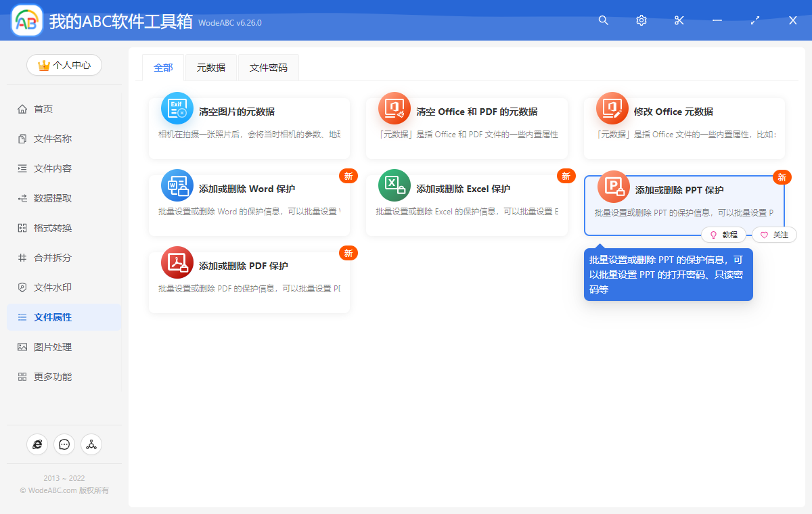The image size is (812, 514).
Task: Open search from the title bar
Action: pyautogui.click(x=603, y=20)
